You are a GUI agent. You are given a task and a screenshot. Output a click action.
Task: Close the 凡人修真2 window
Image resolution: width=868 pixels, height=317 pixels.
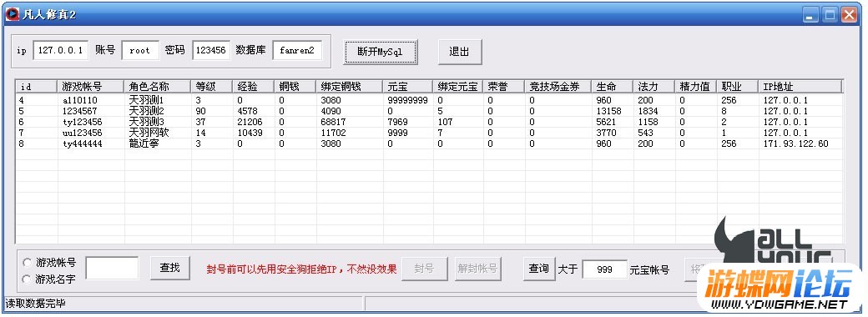click(849, 15)
